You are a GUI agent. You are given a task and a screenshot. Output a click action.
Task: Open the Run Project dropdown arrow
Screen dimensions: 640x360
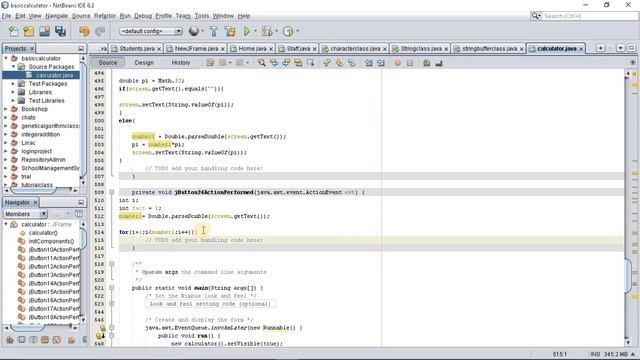(x=256, y=31)
